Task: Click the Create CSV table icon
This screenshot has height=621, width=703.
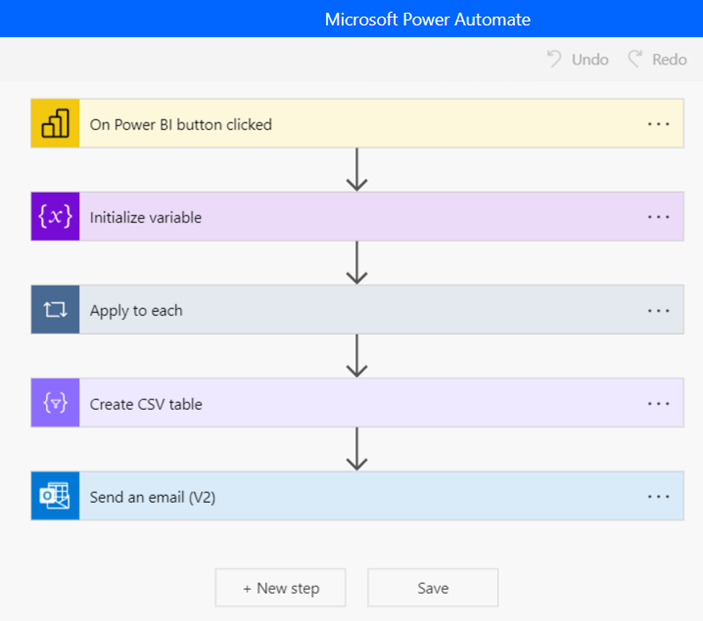Action: pos(55,403)
